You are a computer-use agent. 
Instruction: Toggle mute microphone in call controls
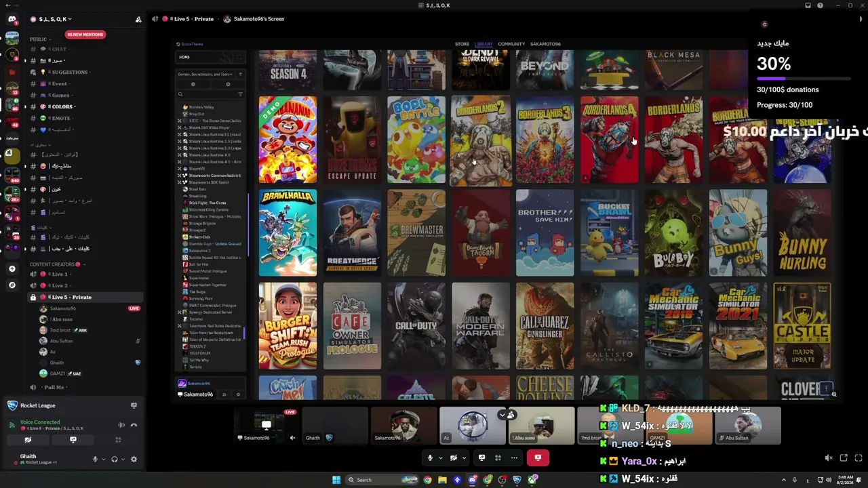[x=430, y=457]
